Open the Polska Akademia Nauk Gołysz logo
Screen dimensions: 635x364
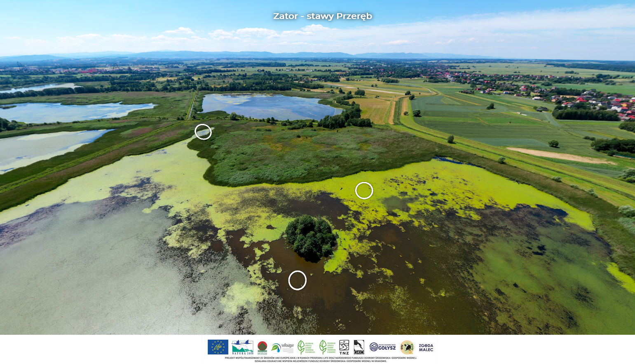click(x=382, y=347)
